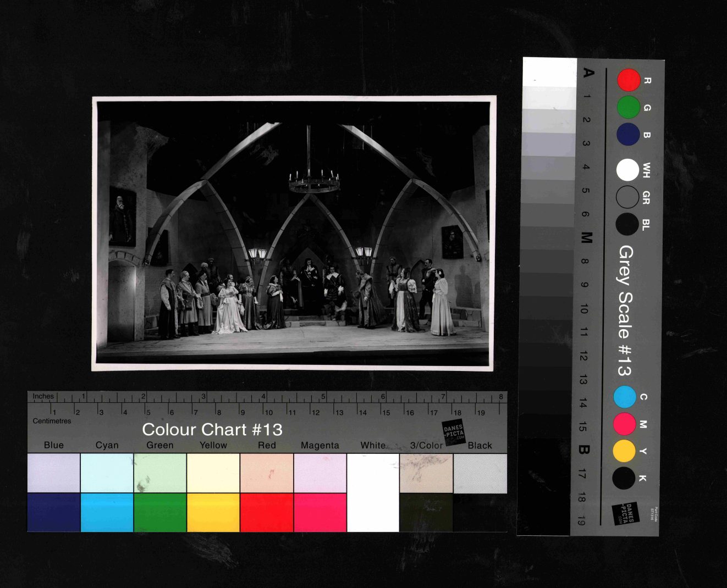The image size is (727, 588).
Task: Pick the saturated red swatch under Red
Action: [x=267, y=512]
